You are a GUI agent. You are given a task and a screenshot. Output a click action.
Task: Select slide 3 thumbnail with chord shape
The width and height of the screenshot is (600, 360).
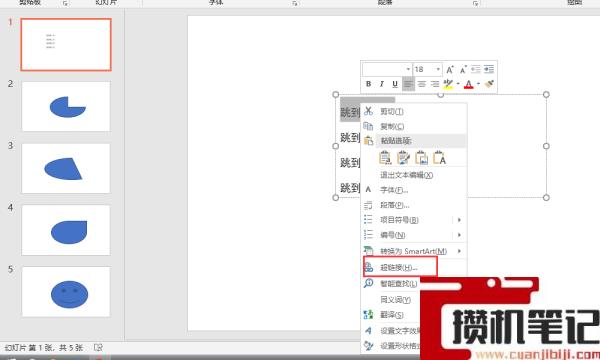(66, 168)
